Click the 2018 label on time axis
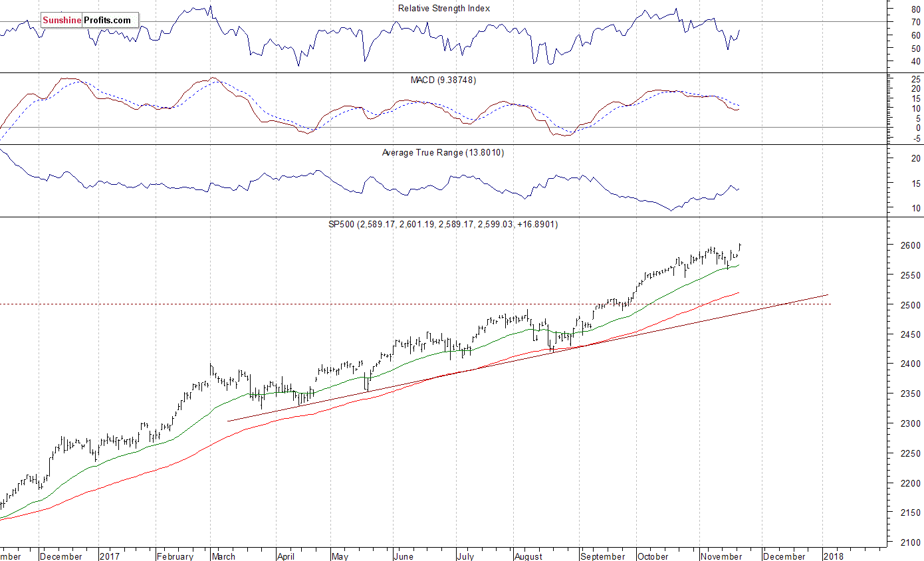The height and width of the screenshot is (561, 924). click(x=834, y=556)
